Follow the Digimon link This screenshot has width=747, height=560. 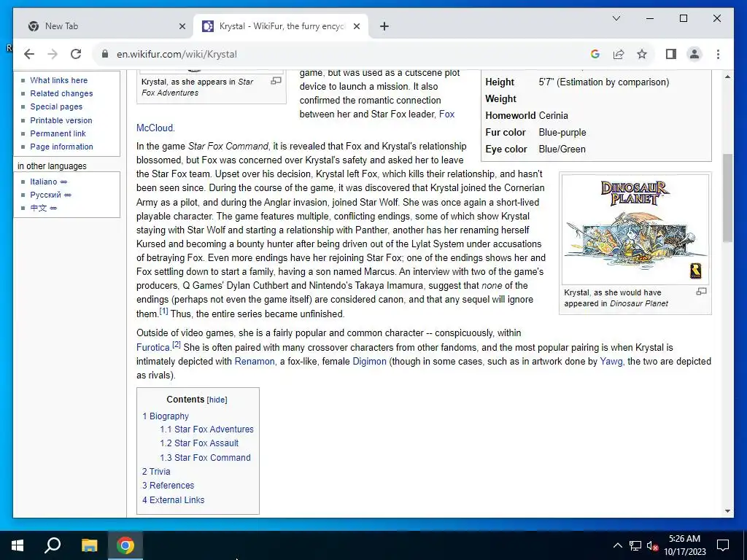tap(369, 362)
